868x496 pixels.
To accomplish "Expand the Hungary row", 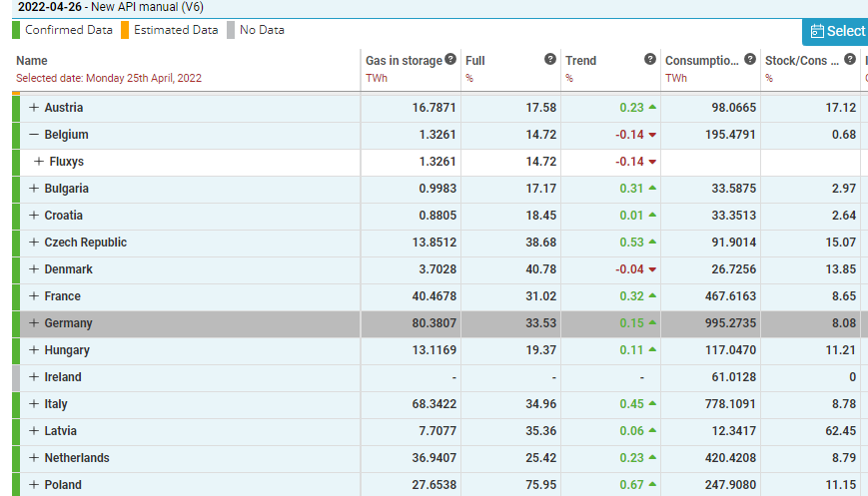I will pyautogui.click(x=34, y=350).
